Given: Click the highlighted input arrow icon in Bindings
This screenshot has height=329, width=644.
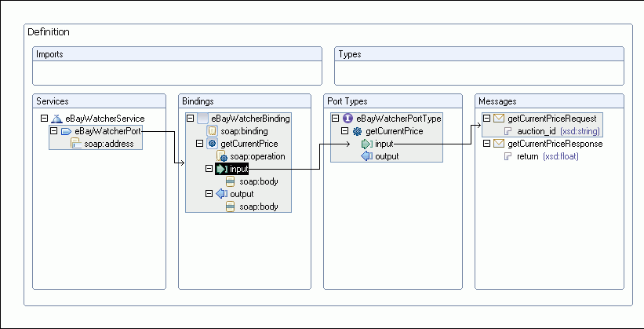Looking at the screenshot, I should tap(221, 169).
